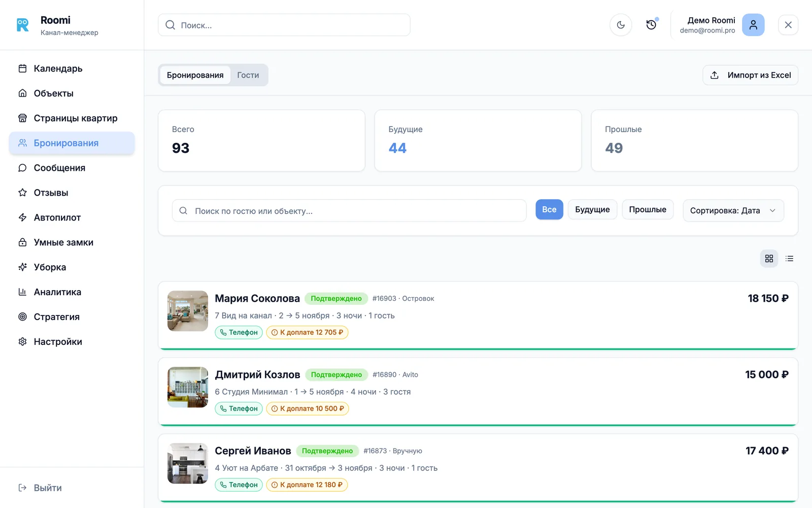Viewport: 812px width, 508px height.
Task: Click К доплате 10 500 ₽ badge
Action: pyautogui.click(x=308, y=408)
